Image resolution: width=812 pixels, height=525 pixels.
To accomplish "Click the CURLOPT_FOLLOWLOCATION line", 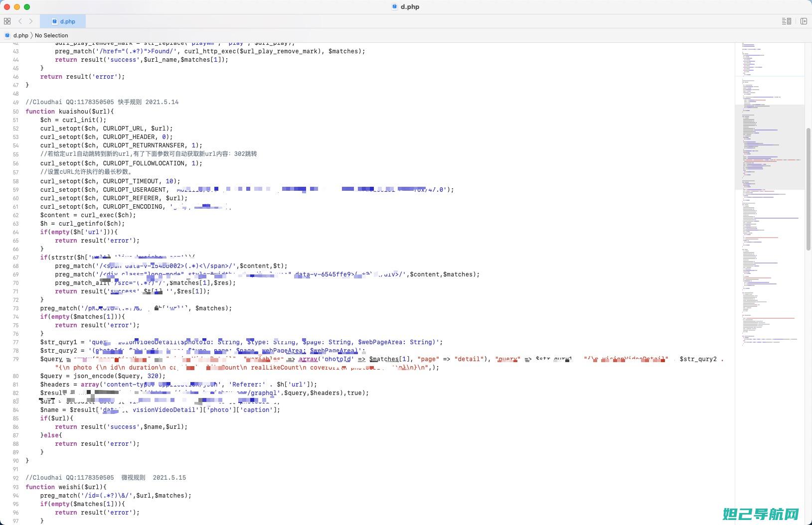I will 121,163.
